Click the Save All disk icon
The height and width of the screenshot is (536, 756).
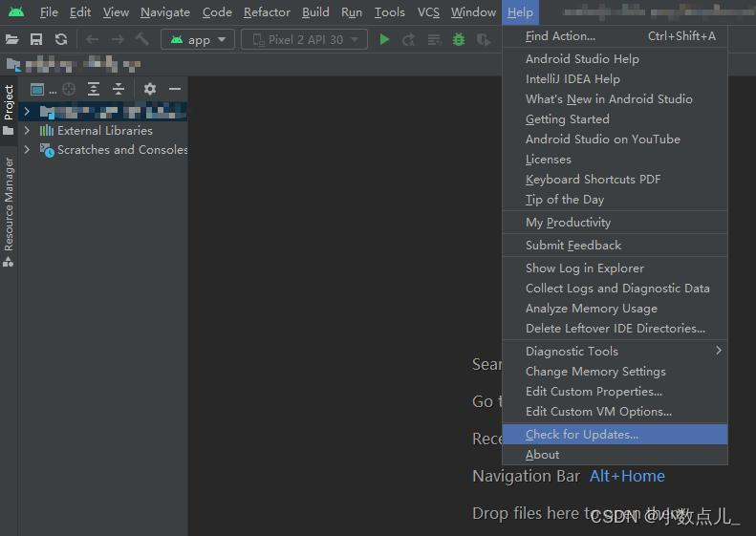(x=36, y=39)
